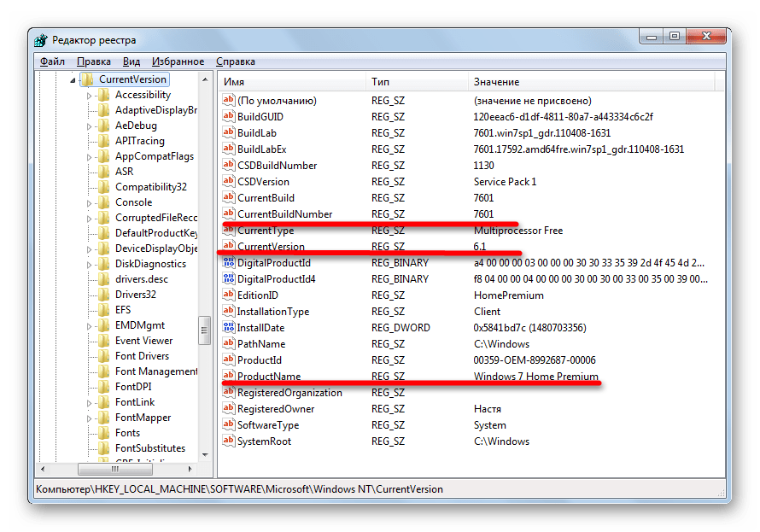Expand the DiskDiagnostics key arrow

coord(89,265)
